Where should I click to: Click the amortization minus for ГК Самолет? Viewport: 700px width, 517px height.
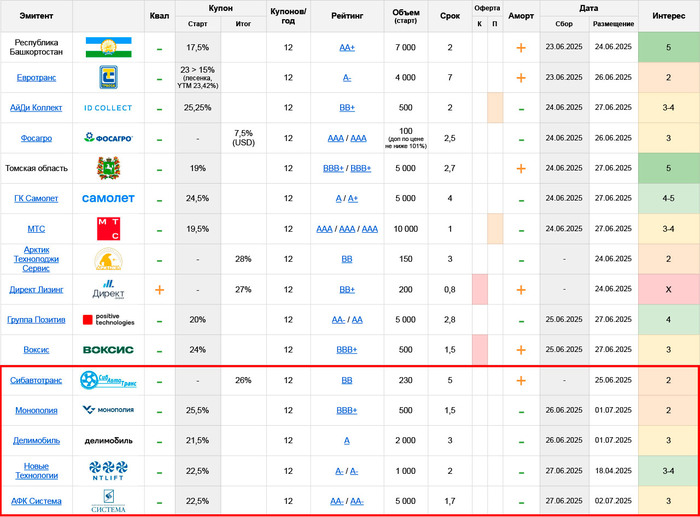click(521, 200)
